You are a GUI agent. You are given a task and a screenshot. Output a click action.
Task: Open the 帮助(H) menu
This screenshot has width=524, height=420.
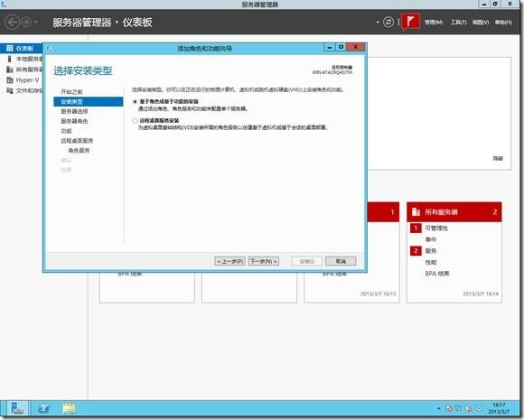click(x=503, y=23)
